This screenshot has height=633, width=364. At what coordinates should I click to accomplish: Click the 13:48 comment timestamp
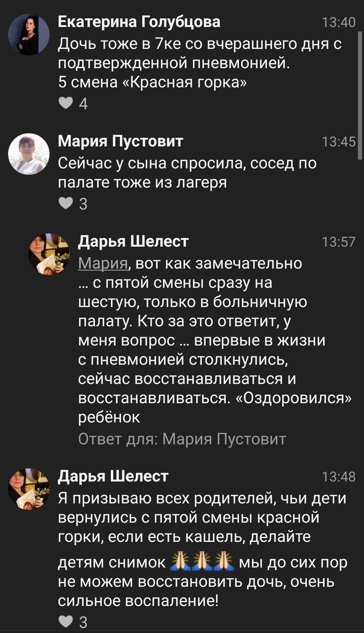click(339, 476)
